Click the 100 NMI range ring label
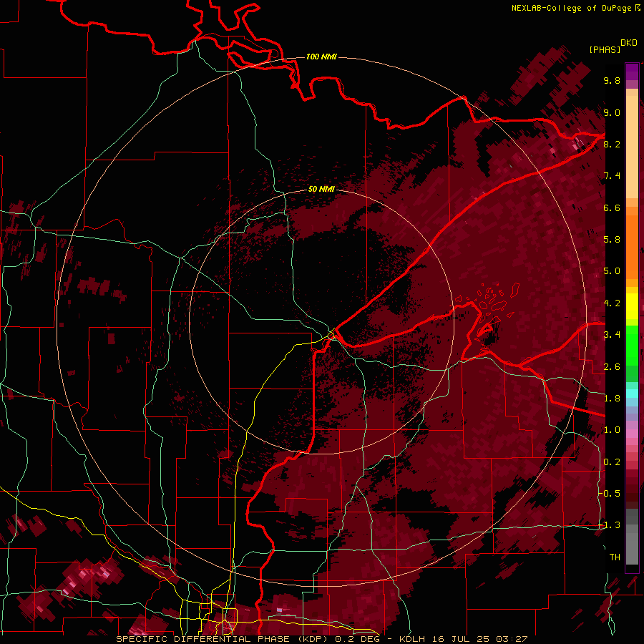This screenshot has width=644, height=644. (321, 57)
